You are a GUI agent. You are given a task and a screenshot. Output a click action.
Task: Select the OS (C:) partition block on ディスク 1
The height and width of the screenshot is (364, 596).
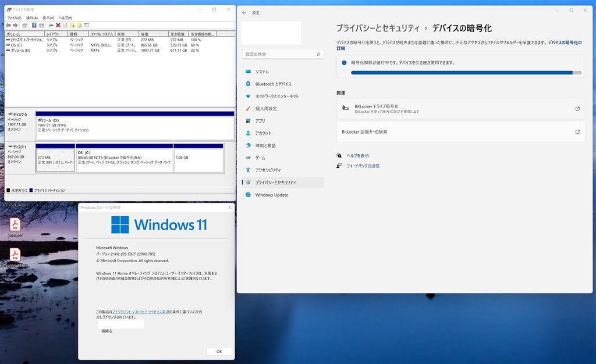tap(125, 158)
